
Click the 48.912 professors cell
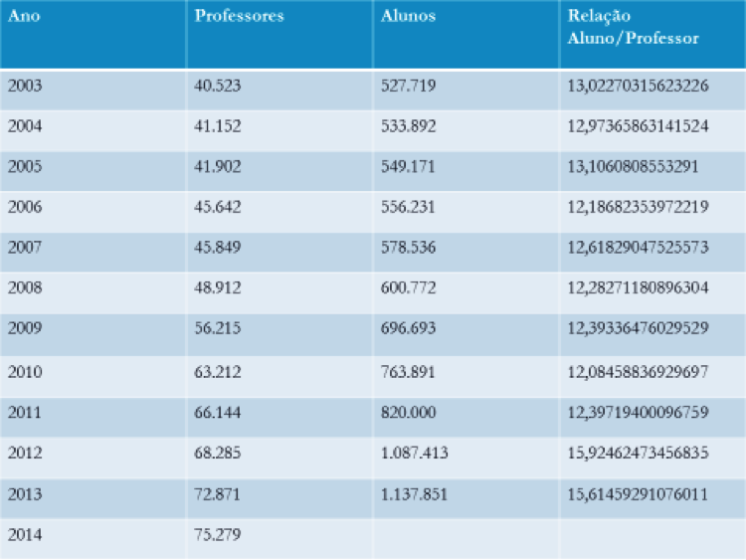218,289
